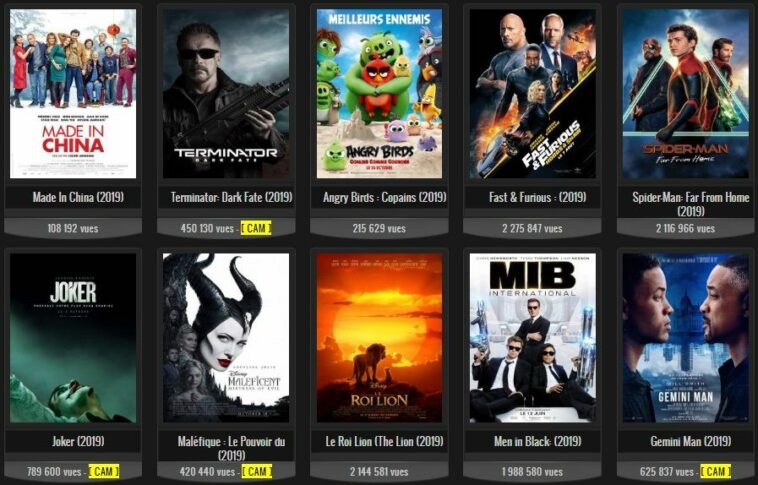Screen dimensions: 758x485
Task: Open the Spider-Man Far From Home poster
Action: [x=685, y=94]
